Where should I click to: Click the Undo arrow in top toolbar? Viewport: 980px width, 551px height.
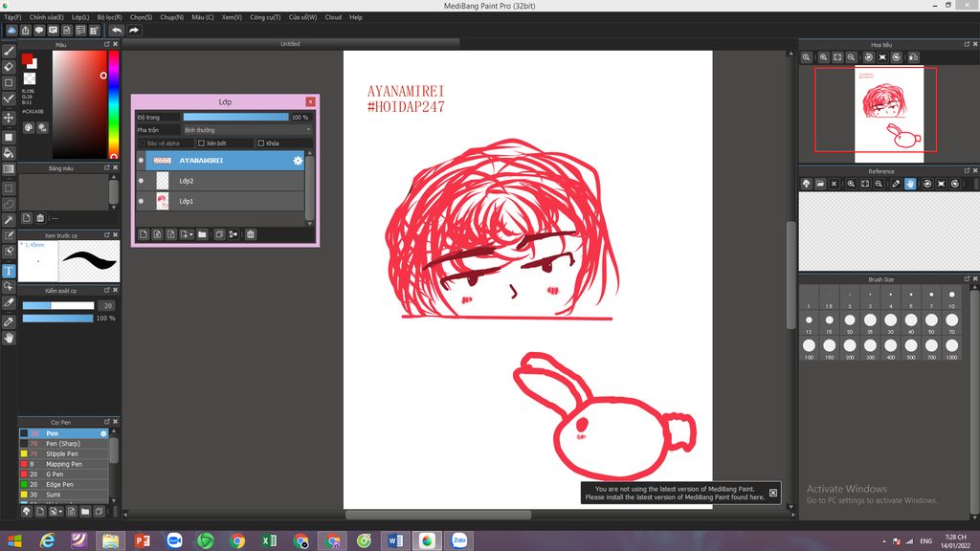(x=117, y=30)
